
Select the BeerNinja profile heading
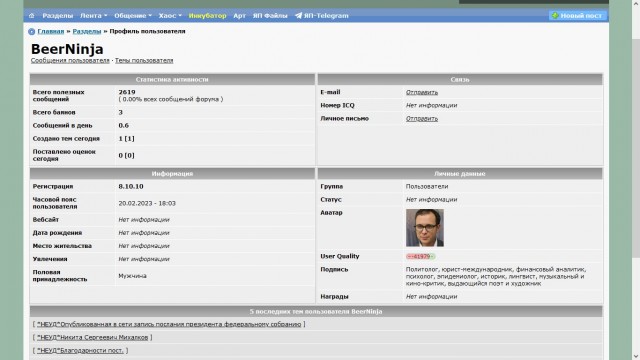point(67,49)
